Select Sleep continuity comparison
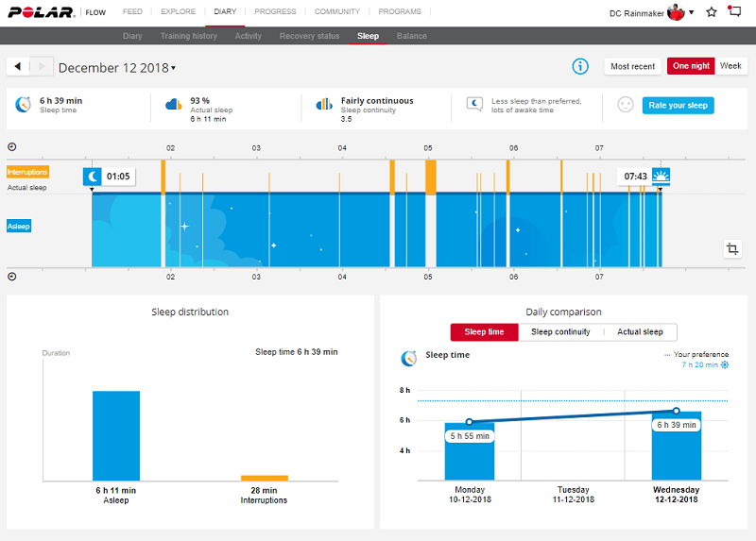The height and width of the screenshot is (541, 756). pos(560,331)
